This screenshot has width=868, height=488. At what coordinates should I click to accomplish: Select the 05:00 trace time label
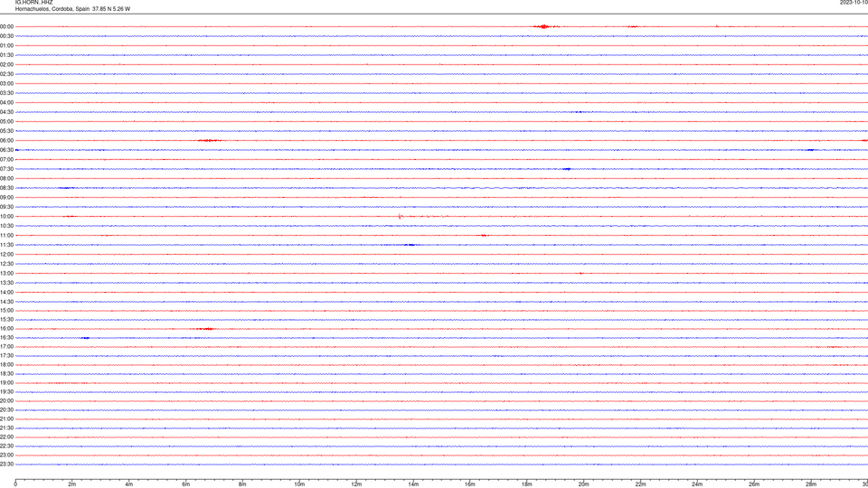6,121
